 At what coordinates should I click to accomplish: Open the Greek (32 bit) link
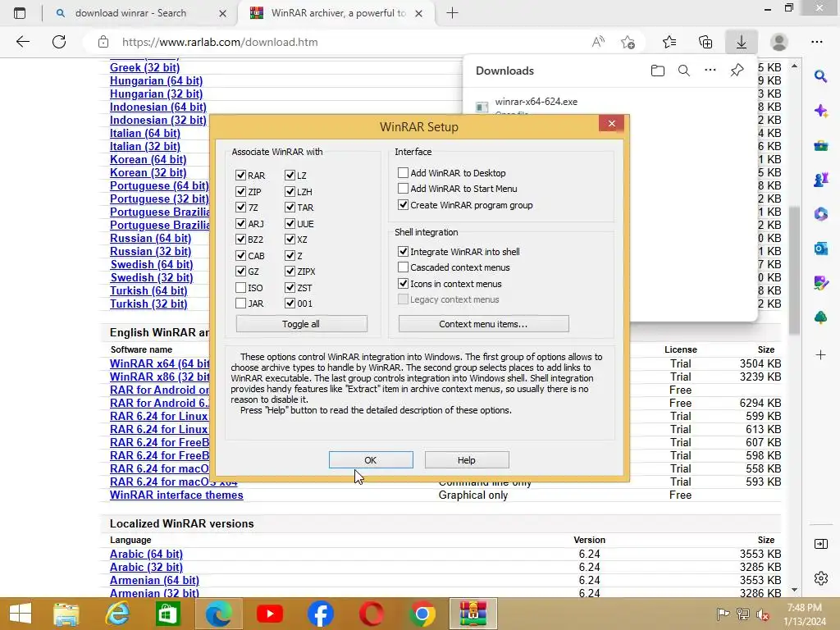pos(144,67)
